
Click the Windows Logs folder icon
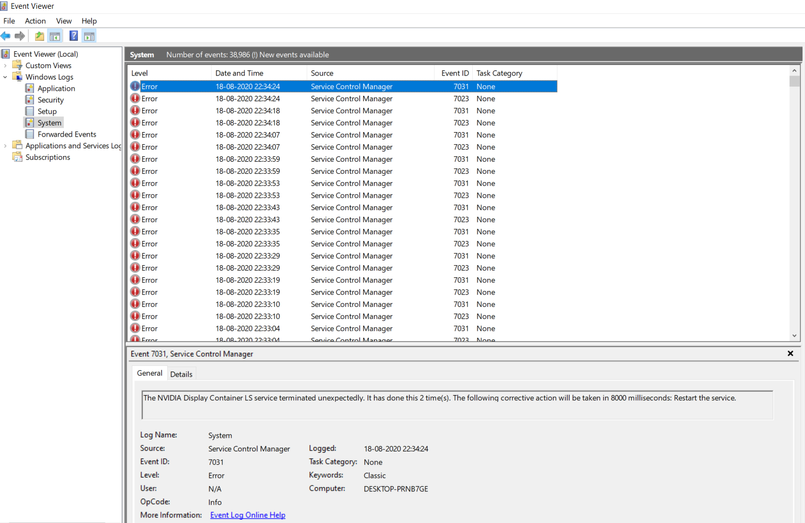[17, 76]
